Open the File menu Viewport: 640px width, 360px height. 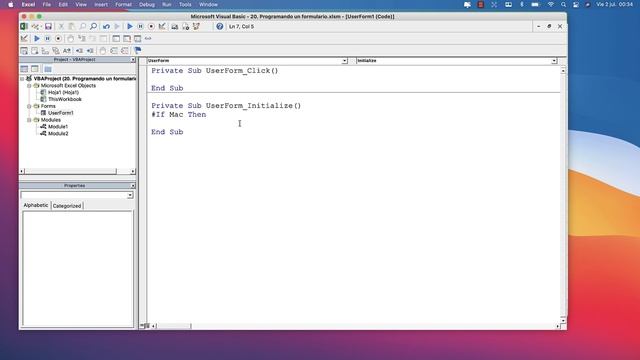(x=47, y=4)
